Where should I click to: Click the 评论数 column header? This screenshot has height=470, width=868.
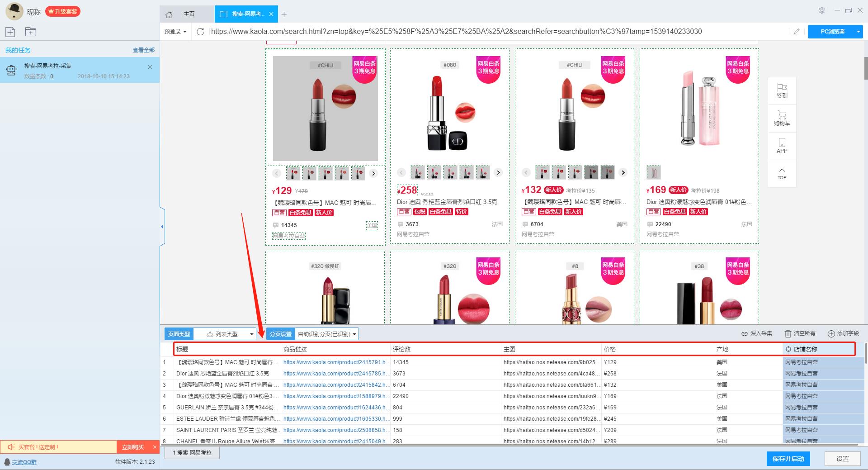click(446, 349)
